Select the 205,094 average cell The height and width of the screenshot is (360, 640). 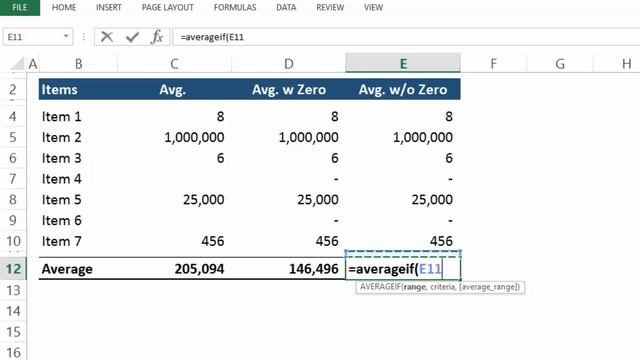pyautogui.click(x=174, y=269)
